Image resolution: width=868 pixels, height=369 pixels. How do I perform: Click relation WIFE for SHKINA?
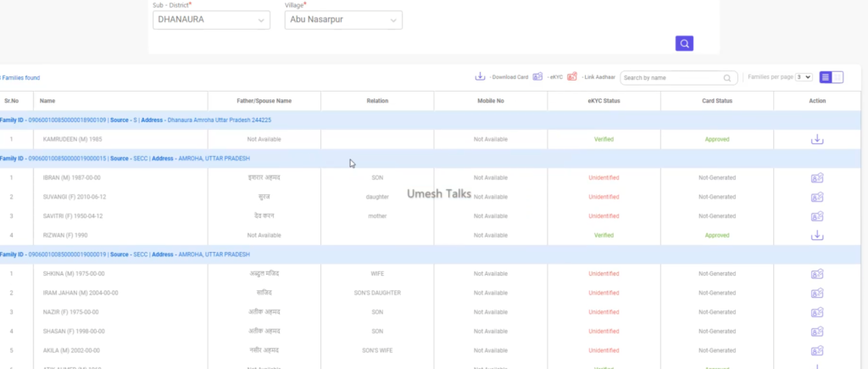[x=377, y=274]
